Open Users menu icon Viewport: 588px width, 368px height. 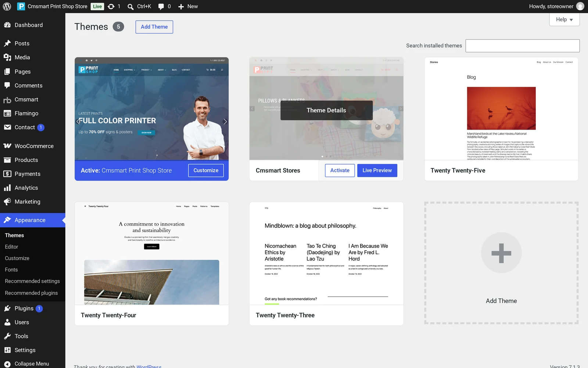click(7, 322)
